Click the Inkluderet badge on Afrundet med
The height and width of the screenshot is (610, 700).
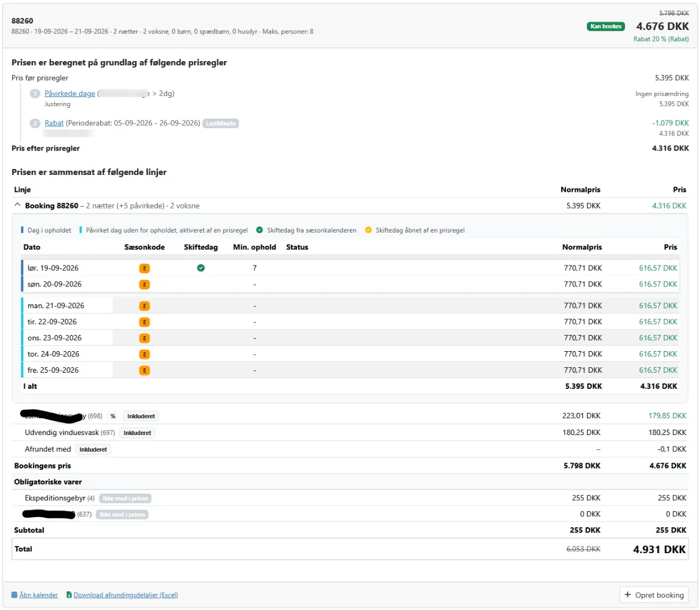click(x=93, y=449)
